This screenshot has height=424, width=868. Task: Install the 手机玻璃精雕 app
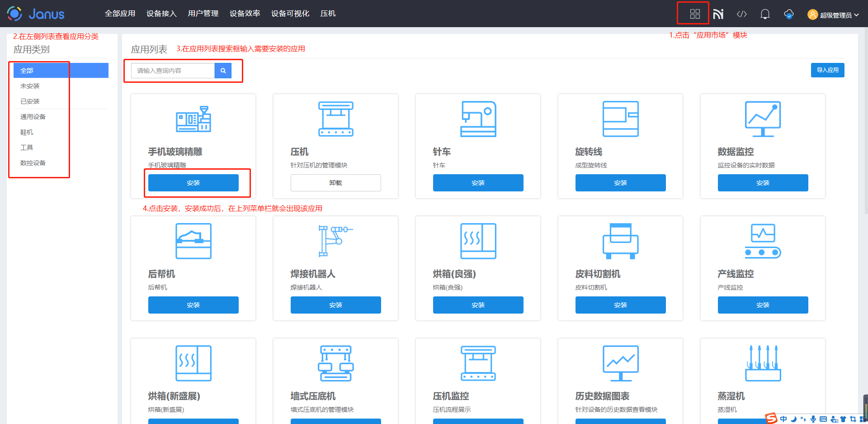click(193, 183)
